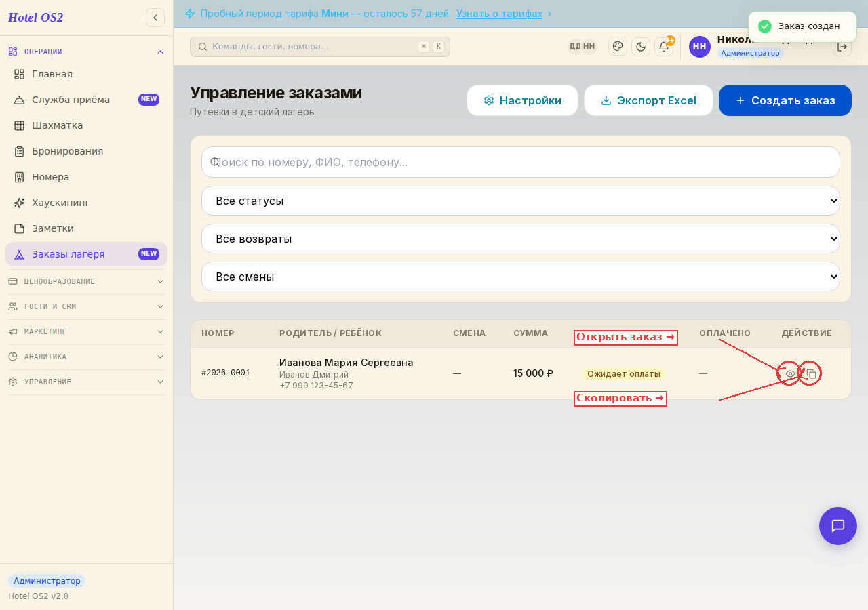Image resolution: width=868 pixels, height=610 pixels.
Task: Click the Сумма column header
Action: coord(530,333)
